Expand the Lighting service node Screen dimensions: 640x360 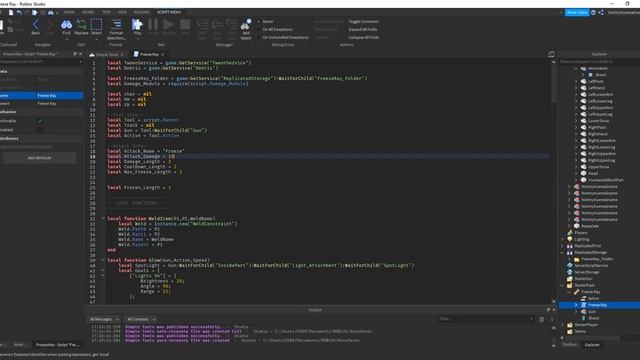click(x=563, y=239)
